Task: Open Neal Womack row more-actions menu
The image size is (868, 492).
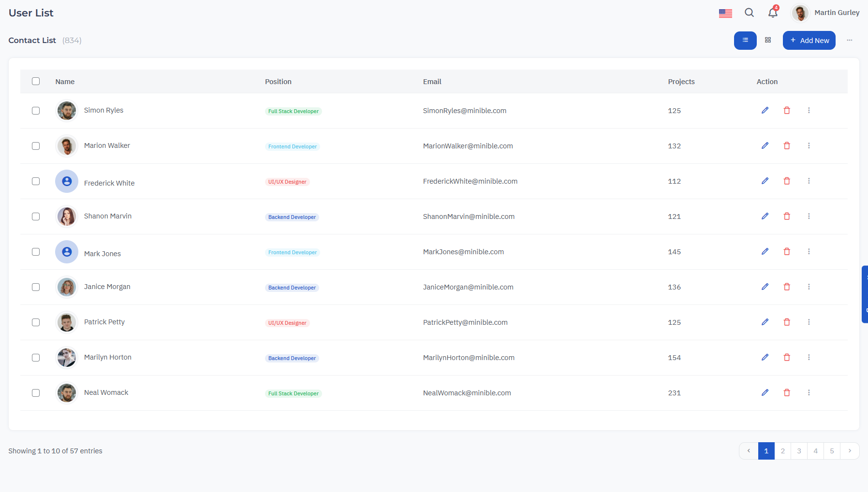Action: (809, 392)
